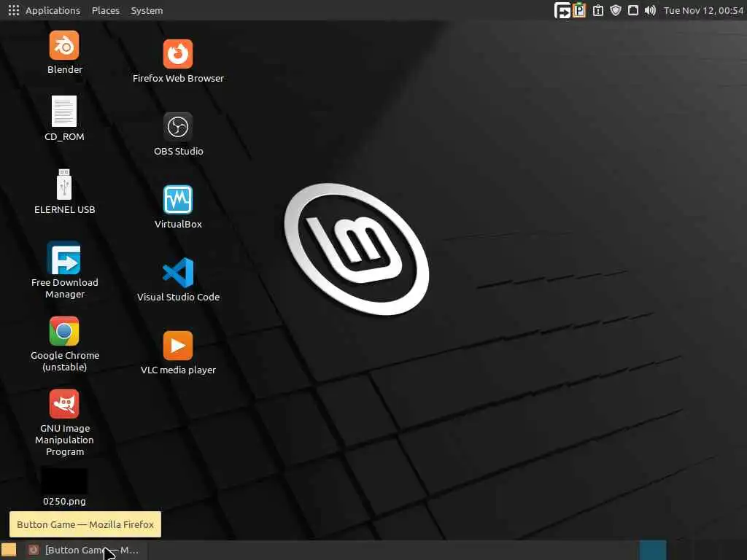
Task: Open the System menu
Action: pos(147,10)
